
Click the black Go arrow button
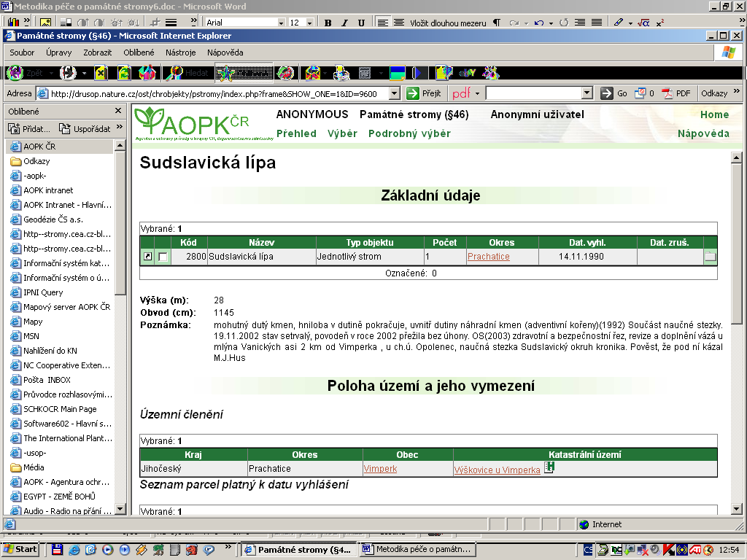(606, 93)
